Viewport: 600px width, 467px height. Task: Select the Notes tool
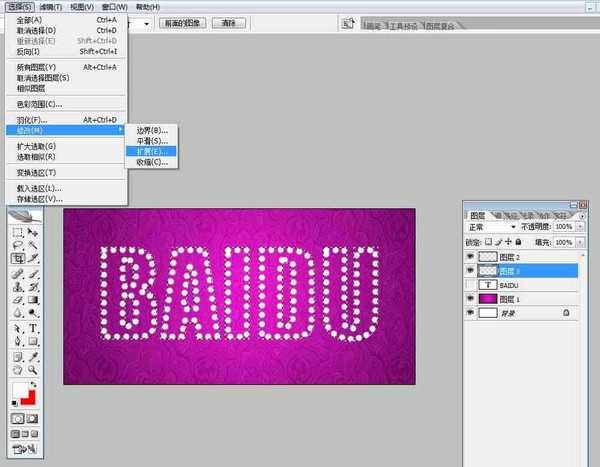[18, 357]
